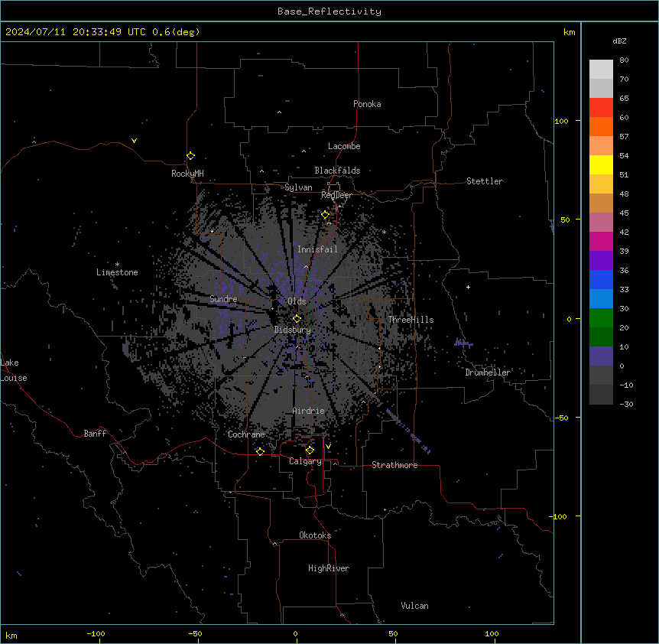Select the Cochrane label

pos(246,434)
